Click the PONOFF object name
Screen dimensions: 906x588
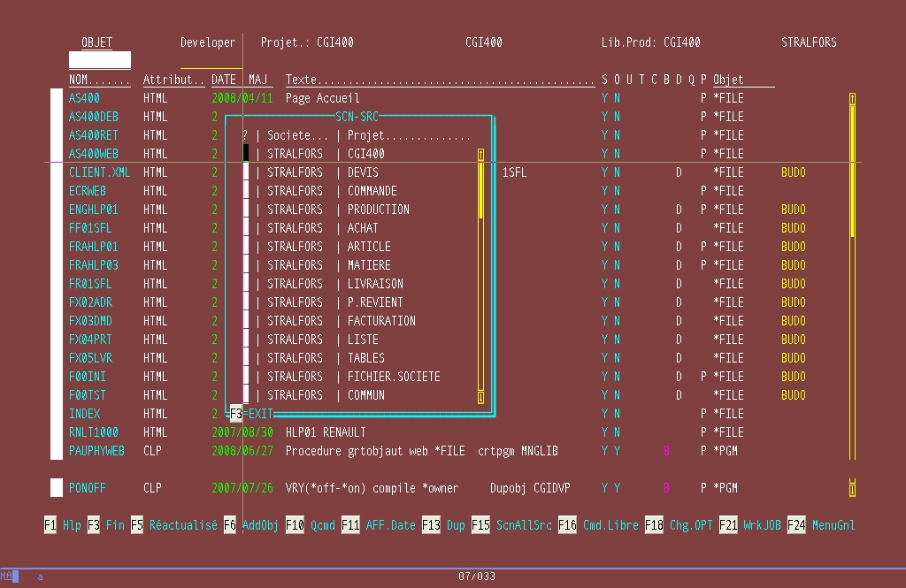(88, 488)
